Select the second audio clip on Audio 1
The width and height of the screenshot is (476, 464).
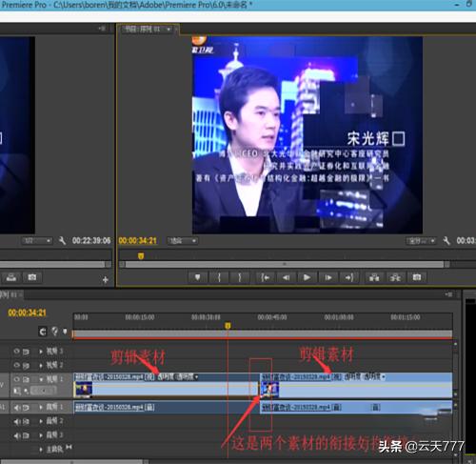point(356,408)
